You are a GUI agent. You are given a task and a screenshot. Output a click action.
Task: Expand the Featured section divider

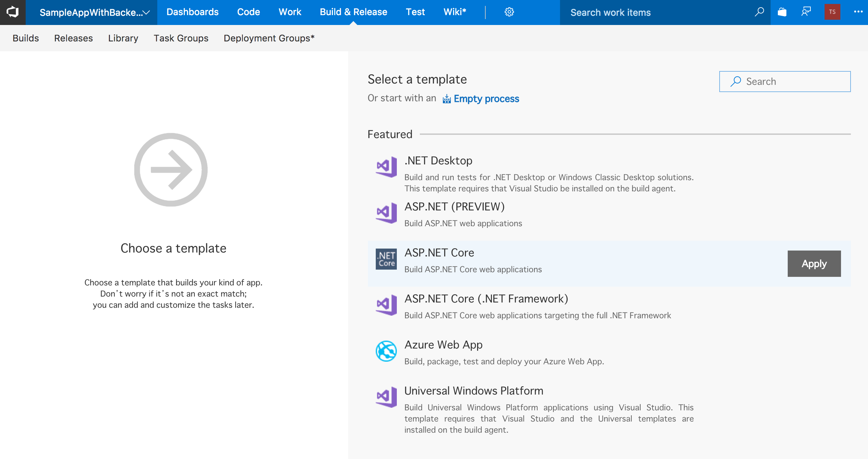pos(390,134)
